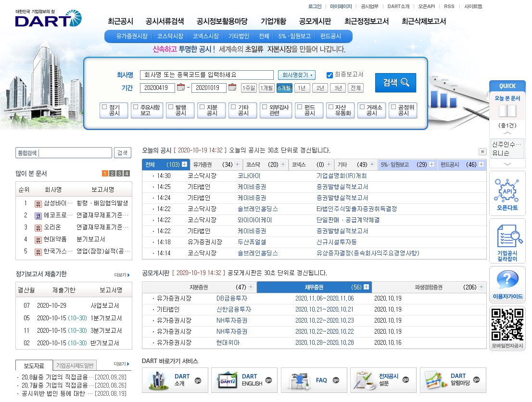Open the DART 알림마당 shortcut
This screenshot has height=402, width=532.
click(453, 380)
